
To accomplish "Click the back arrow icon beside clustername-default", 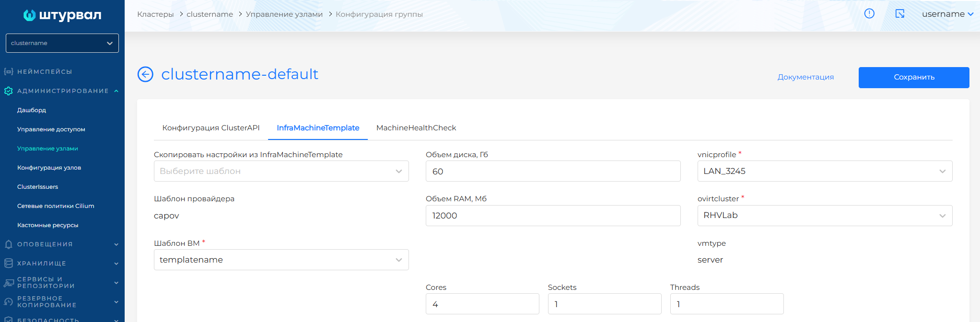I will [145, 74].
